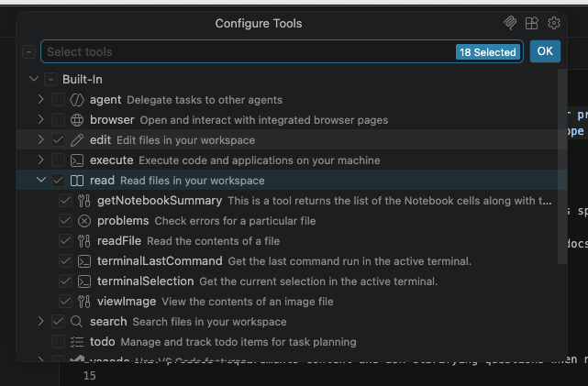The image size is (588, 386).
Task: Select 'Open and interact with integrated browser pages'
Action: point(264,120)
